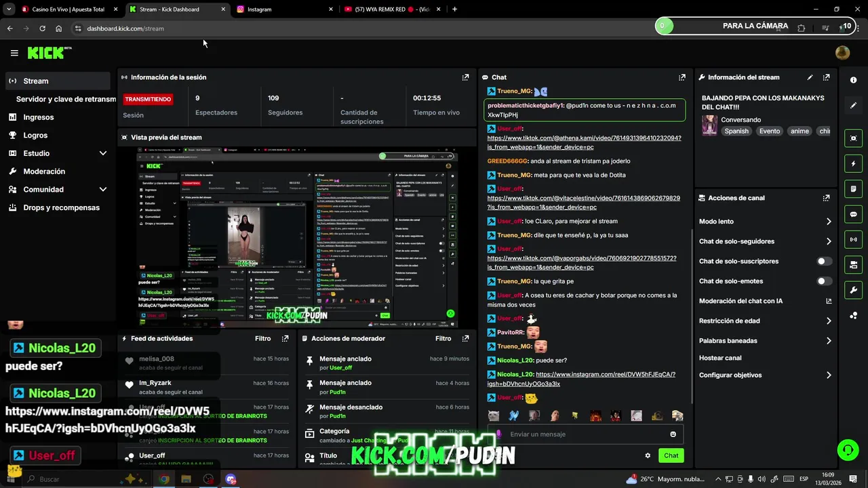
Task: Switch to the WYA REMIX RED browser tab
Action: (392, 9)
